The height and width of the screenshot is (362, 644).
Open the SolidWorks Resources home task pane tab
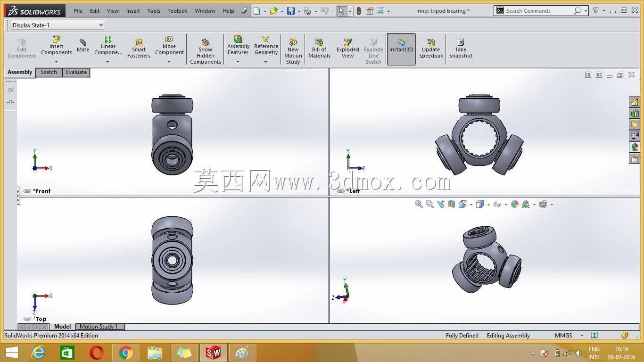(x=635, y=102)
